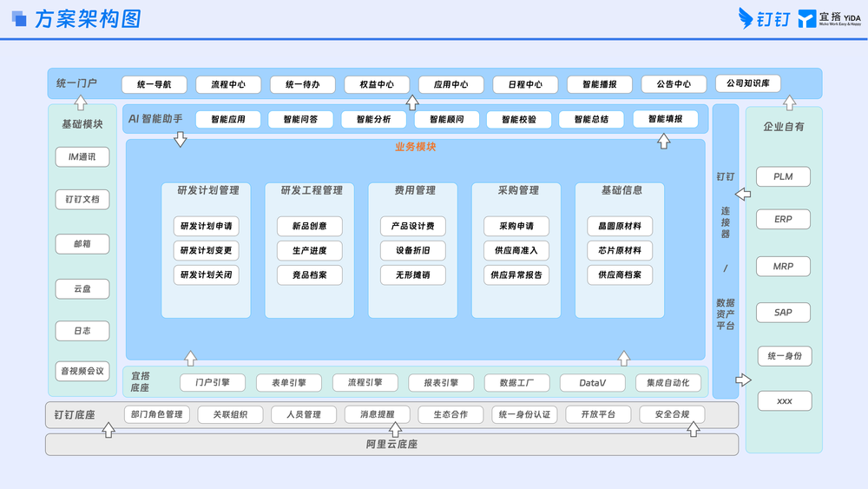Click the 集成自动化 box

pos(668,383)
